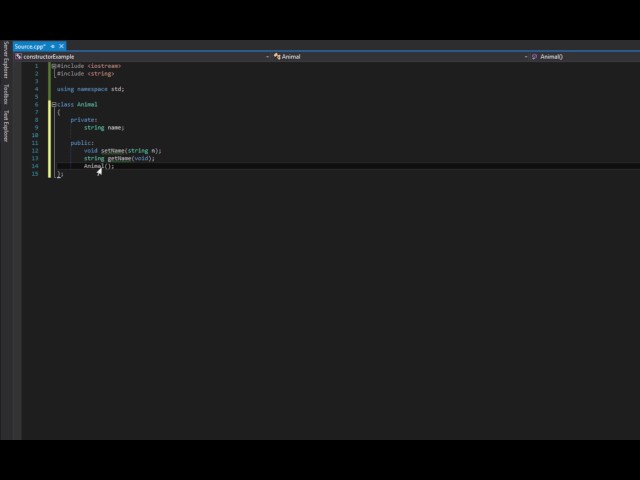Image resolution: width=640 pixels, height=480 pixels.
Task: Click the project icon beside constructorExample
Action: [x=18, y=57]
